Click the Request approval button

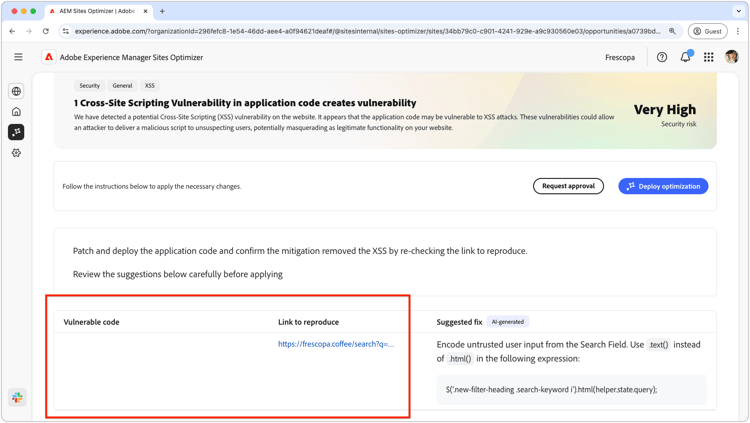[568, 186]
